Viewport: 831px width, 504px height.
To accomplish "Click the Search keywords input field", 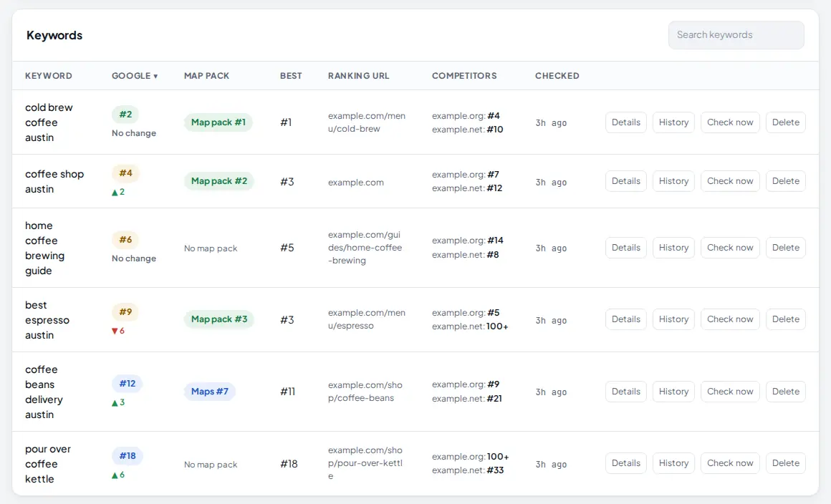I will (736, 35).
